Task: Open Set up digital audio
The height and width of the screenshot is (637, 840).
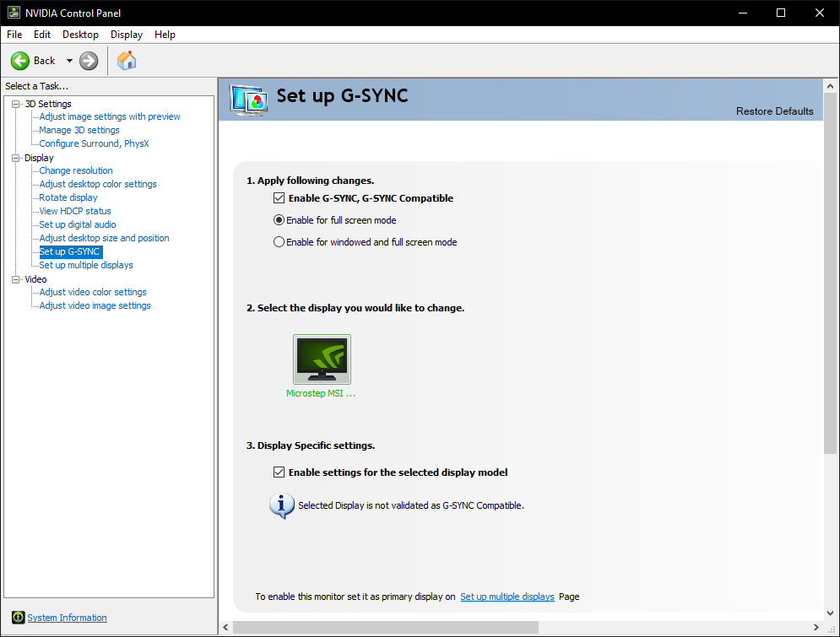Action: 78,224
